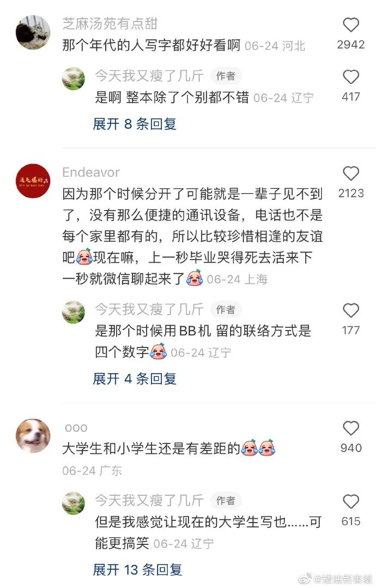The height and width of the screenshot is (588, 376).
Task: Tap author avatar beside 但是我感觉 reply
Action: click(74, 503)
